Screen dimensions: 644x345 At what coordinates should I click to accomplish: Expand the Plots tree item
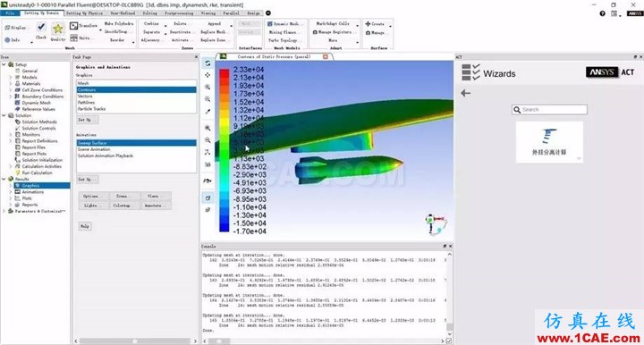[11, 198]
